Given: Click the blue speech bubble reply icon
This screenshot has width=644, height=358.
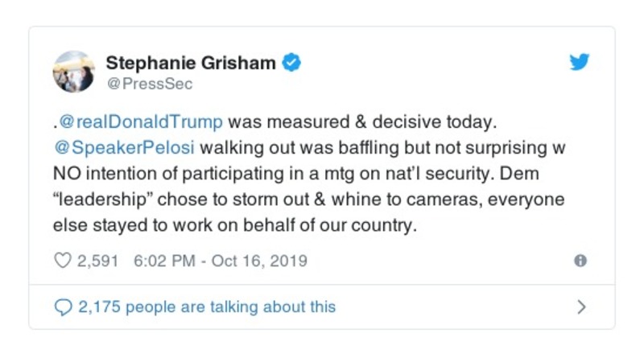Looking at the screenshot, I should (x=62, y=307).
